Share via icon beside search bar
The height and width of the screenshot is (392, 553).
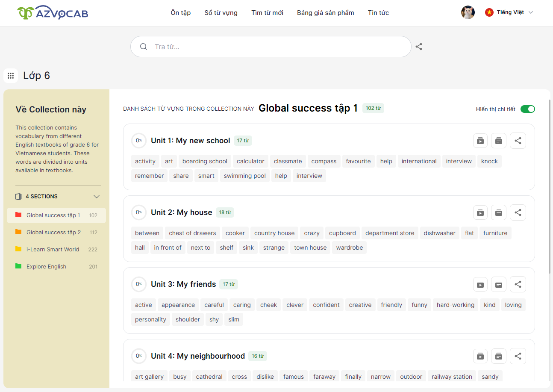(x=419, y=47)
